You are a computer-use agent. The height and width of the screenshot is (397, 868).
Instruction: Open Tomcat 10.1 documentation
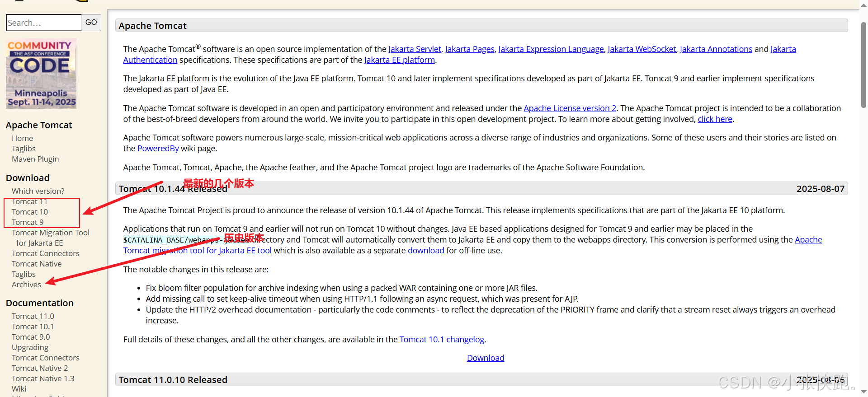tap(33, 327)
